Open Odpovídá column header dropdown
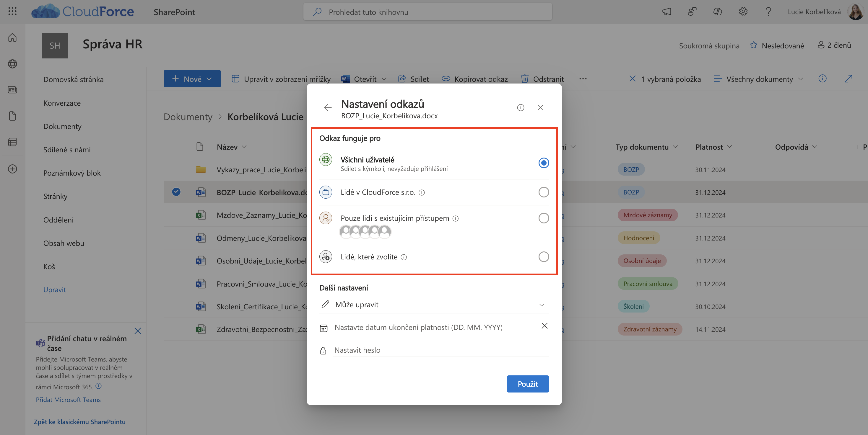868x435 pixels. click(796, 147)
